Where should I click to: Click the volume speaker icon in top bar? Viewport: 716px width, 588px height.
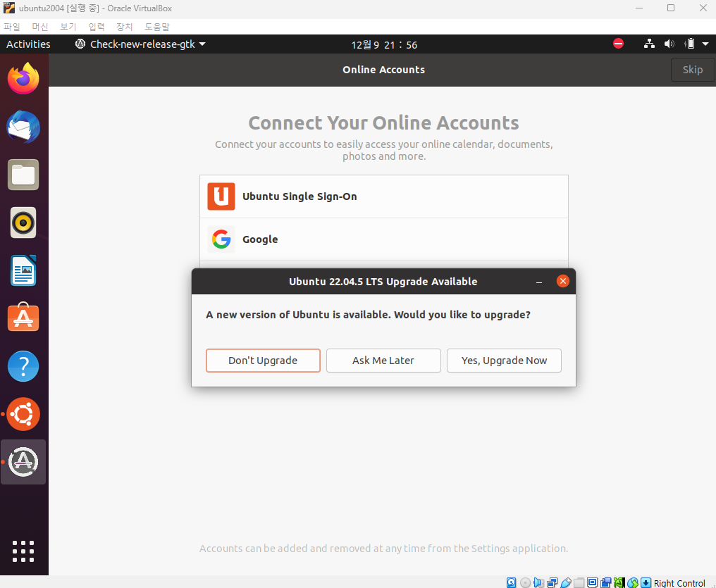click(669, 44)
